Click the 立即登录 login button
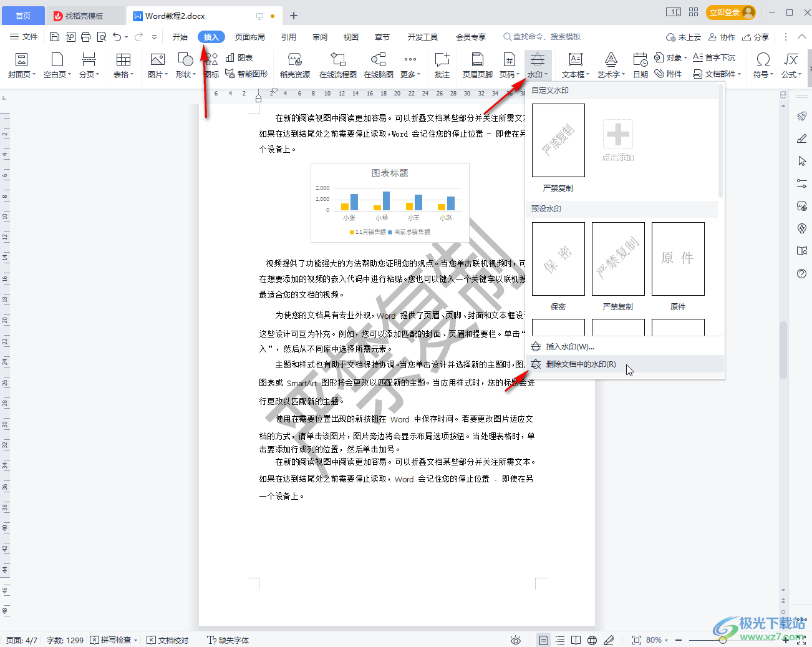812x647 pixels. click(731, 12)
